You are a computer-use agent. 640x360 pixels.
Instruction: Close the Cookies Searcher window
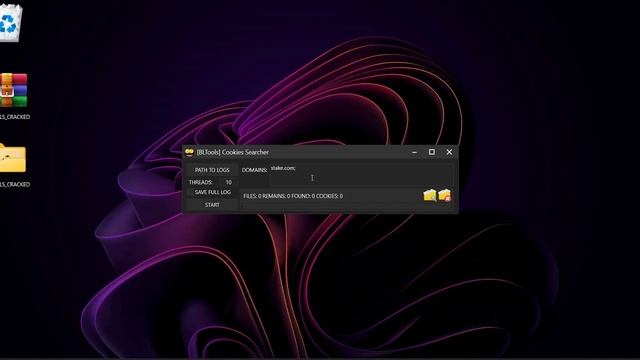coord(449,152)
